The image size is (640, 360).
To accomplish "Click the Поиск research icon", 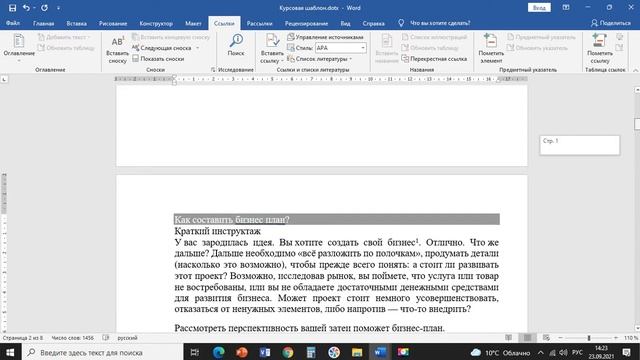I will tap(236, 45).
